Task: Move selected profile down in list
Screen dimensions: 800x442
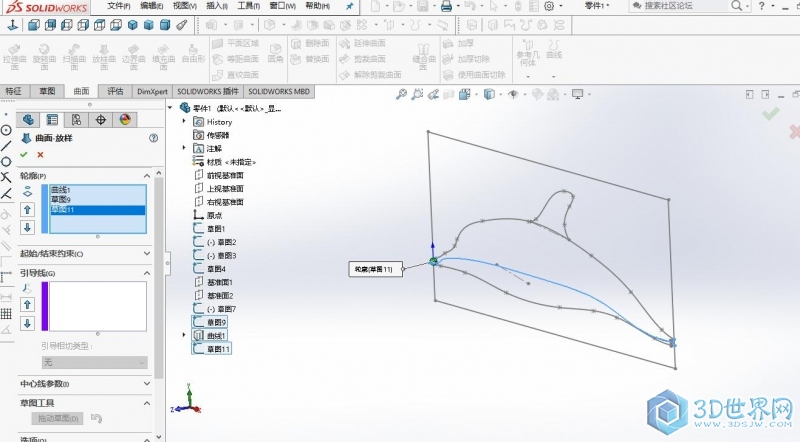Action: tap(28, 227)
